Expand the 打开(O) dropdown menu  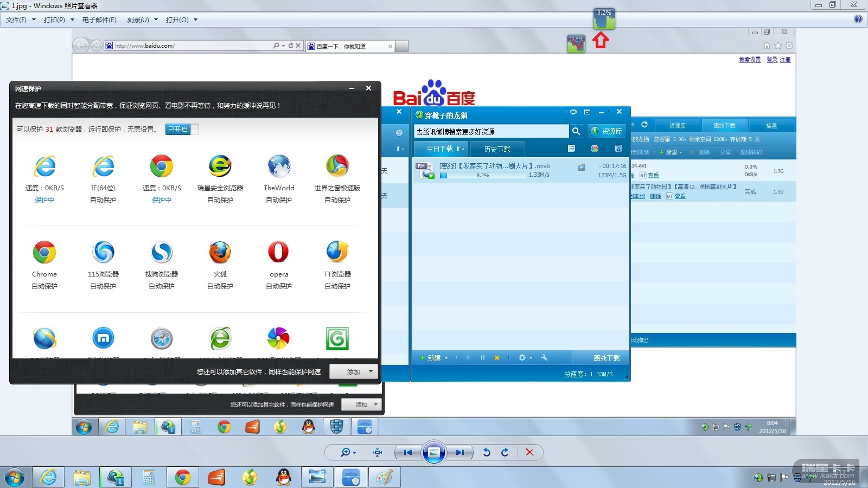(x=181, y=20)
